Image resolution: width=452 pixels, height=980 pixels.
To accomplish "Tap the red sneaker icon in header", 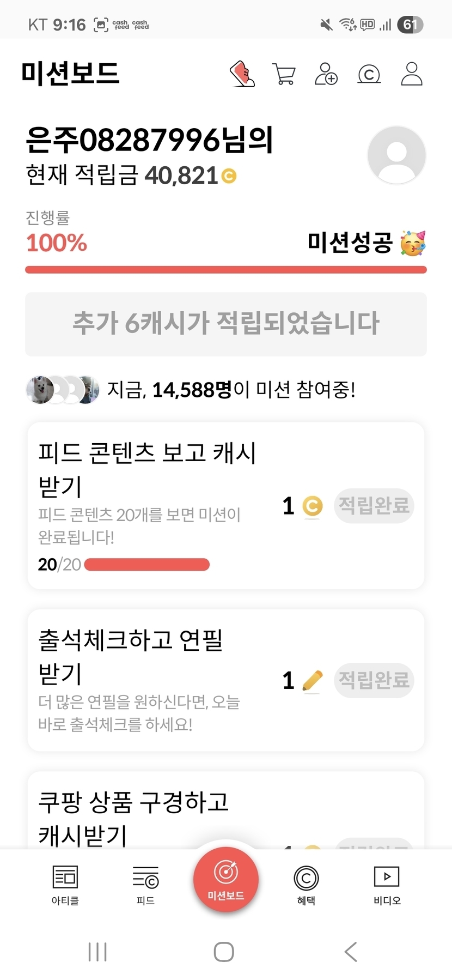I will [x=242, y=74].
